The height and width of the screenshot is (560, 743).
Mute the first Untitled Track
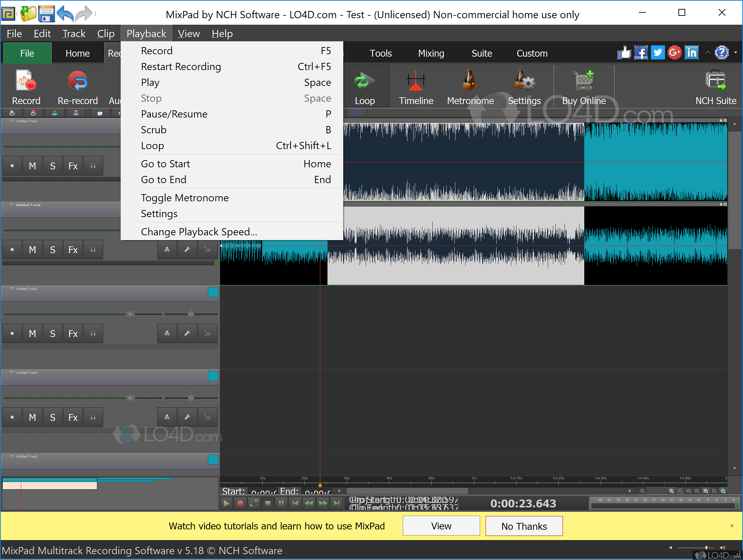(32, 166)
